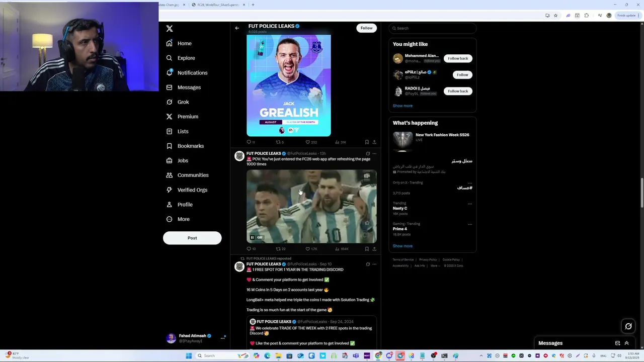This screenshot has width=644, height=362.
Task: Share the Grealish post
Action: coord(374,142)
